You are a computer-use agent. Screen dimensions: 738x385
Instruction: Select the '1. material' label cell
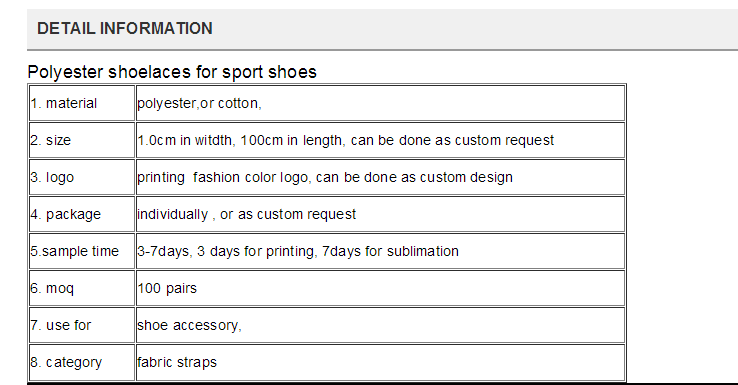[82, 103]
